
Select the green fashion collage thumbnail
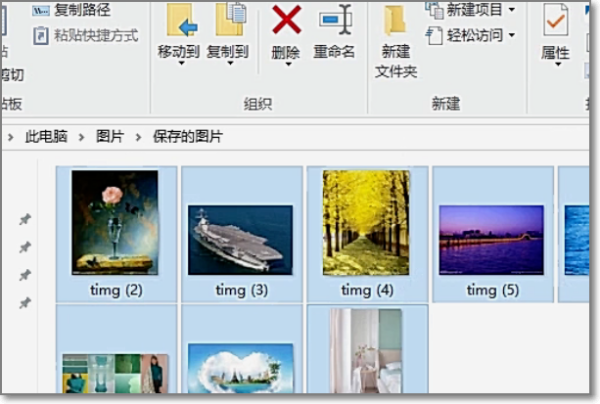click(x=115, y=373)
